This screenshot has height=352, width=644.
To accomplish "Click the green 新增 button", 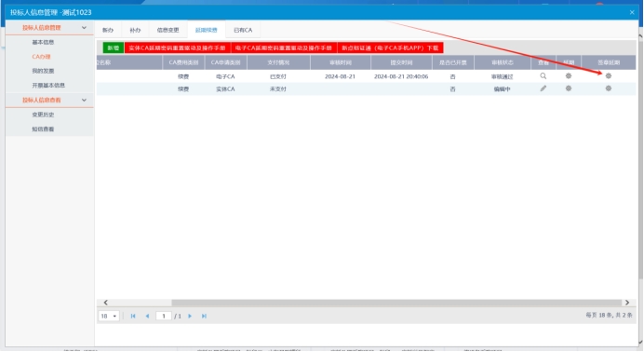I will (114, 48).
